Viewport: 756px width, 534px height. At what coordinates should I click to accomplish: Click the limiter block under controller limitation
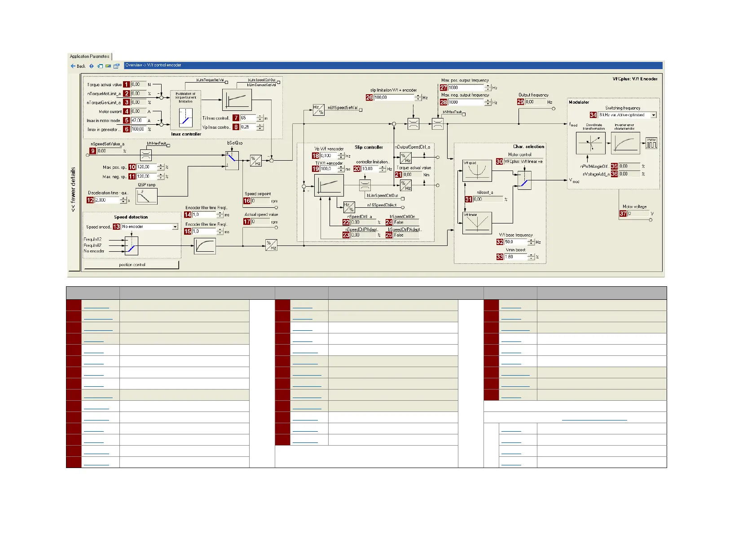(x=365, y=185)
